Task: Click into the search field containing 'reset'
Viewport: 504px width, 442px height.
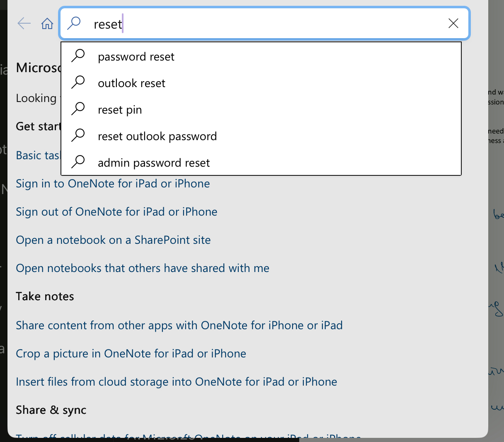Action: (264, 23)
